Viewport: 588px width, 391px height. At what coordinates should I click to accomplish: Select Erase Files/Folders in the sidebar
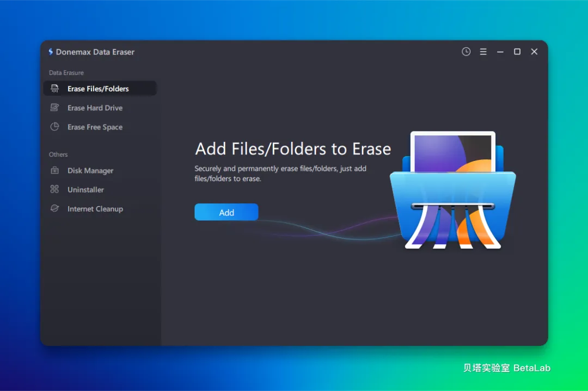coord(100,89)
